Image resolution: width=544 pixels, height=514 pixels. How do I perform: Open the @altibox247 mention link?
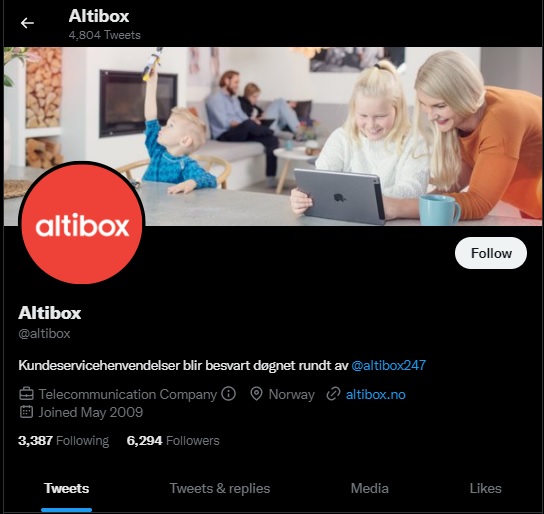coord(388,365)
